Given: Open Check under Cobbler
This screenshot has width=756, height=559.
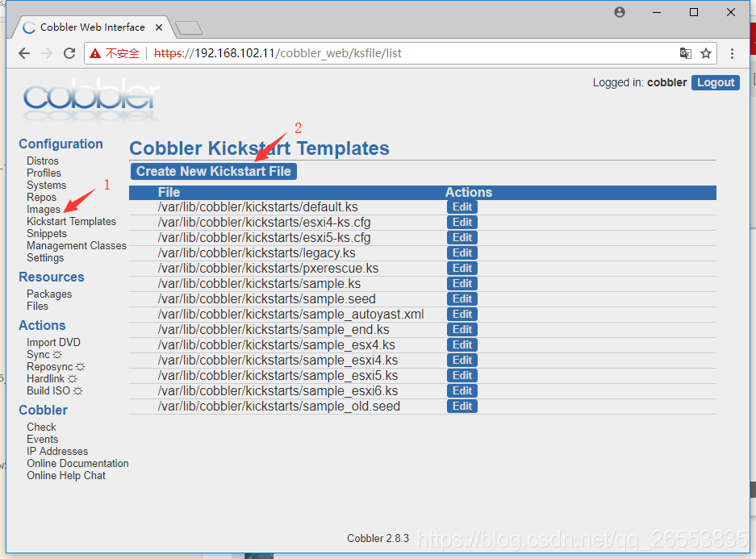Looking at the screenshot, I should pyautogui.click(x=41, y=427).
